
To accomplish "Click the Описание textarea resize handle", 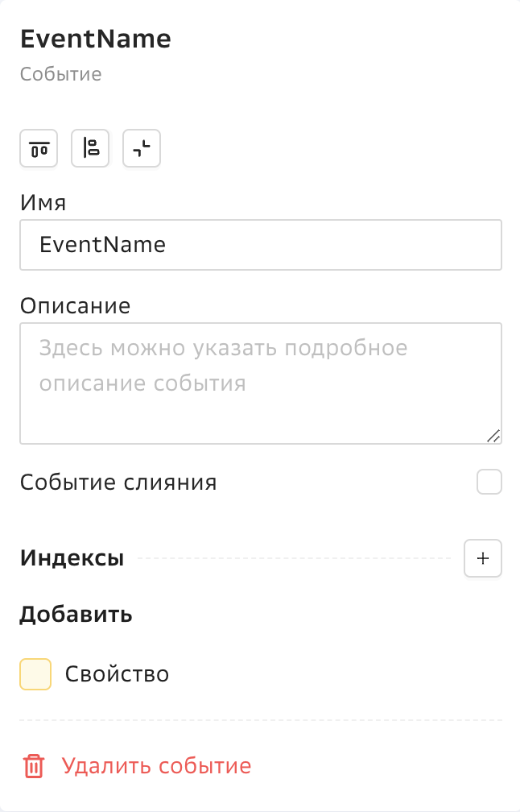I will click(x=493, y=436).
